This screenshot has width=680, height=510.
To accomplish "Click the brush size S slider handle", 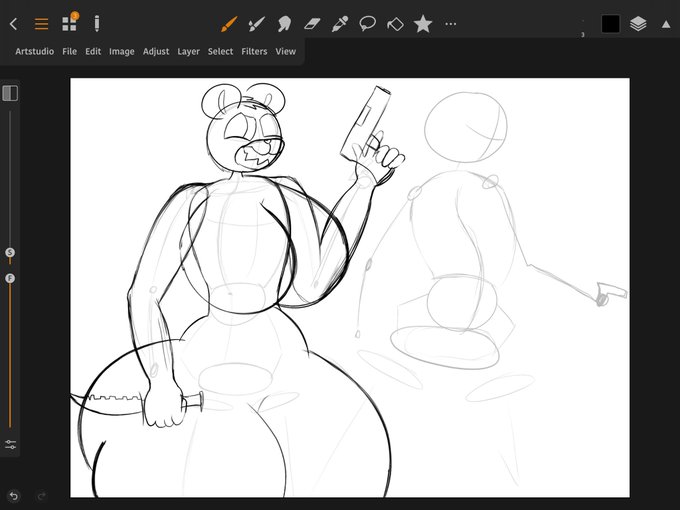I will [x=10, y=252].
